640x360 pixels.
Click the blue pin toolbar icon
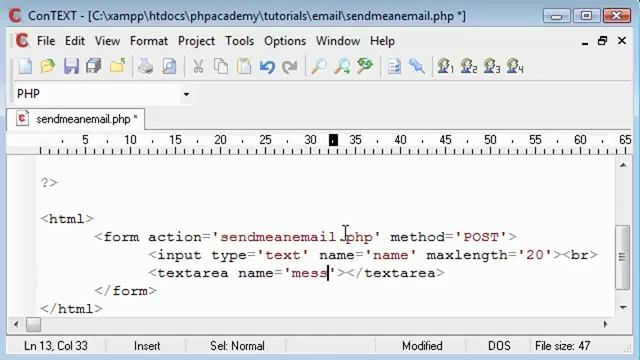click(x=417, y=66)
